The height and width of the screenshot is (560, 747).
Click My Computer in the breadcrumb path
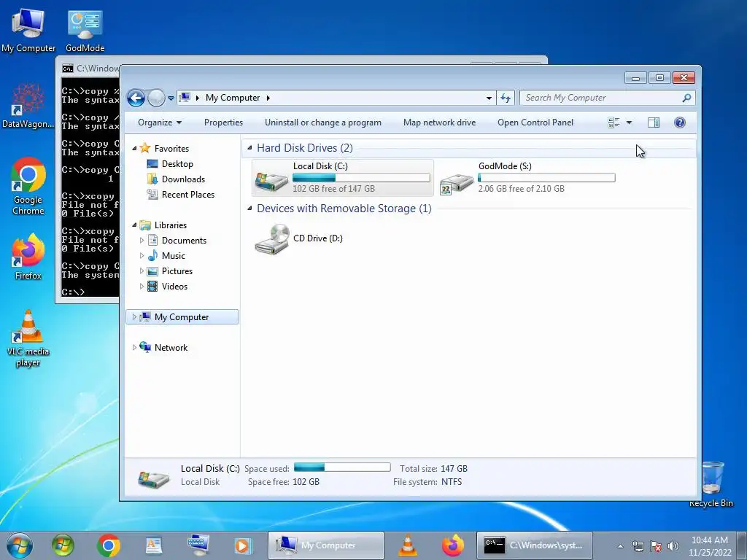point(233,98)
